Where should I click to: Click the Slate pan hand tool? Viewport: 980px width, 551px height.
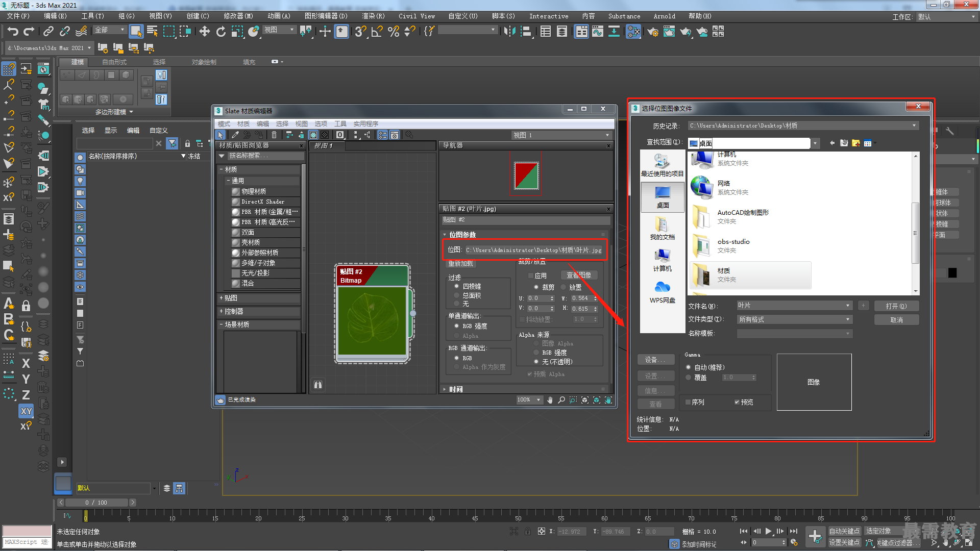coord(550,400)
